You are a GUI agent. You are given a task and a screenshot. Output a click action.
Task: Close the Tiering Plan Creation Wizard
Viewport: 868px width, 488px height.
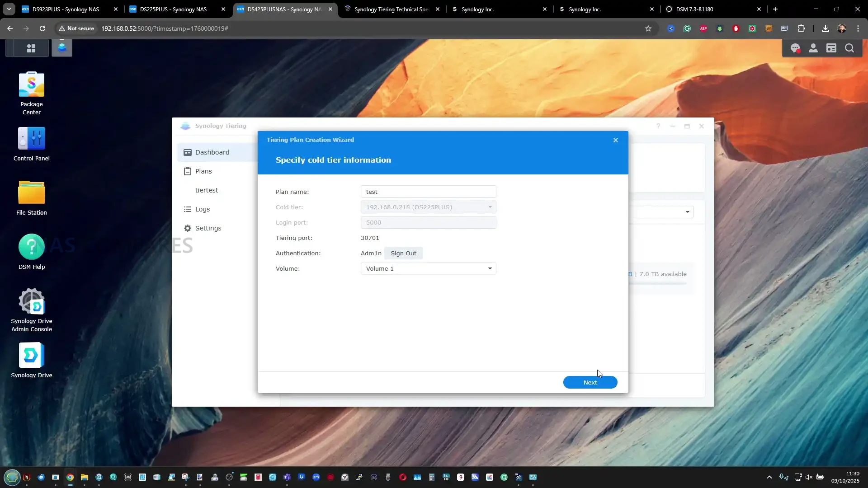click(x=615, y=140)
